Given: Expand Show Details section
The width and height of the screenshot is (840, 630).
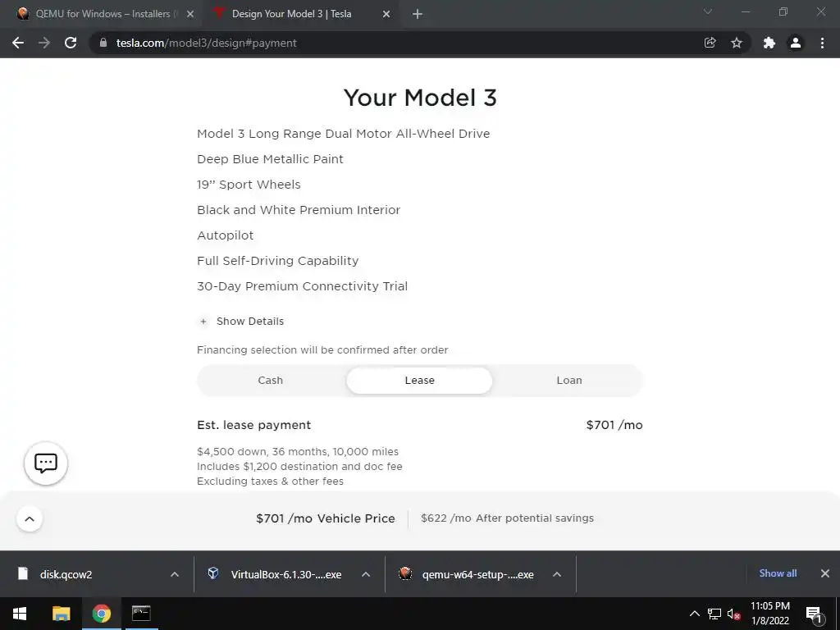Looking at the screenshot, I should coord(240,322).
